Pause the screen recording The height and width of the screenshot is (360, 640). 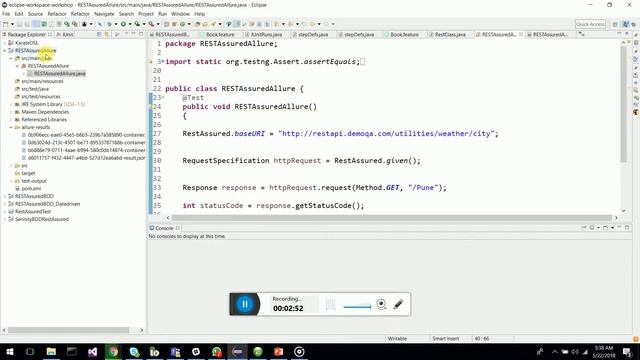coord(245,304)
